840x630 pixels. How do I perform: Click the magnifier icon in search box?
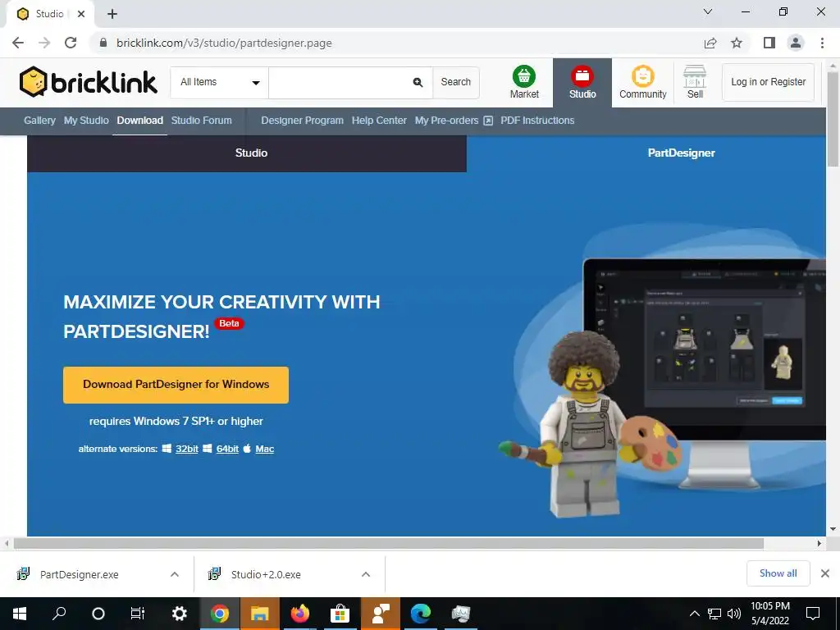(x=418, y=82)
